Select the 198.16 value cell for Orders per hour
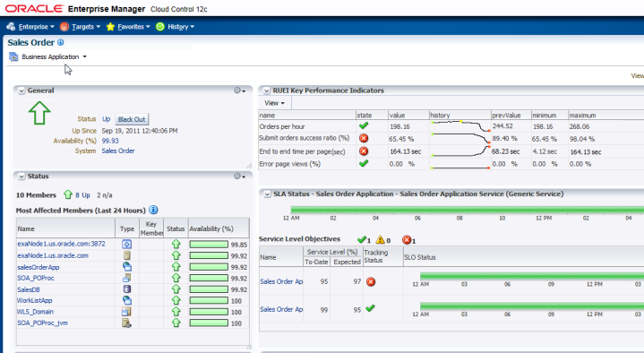The image size is (644, 353). point(408,126)
